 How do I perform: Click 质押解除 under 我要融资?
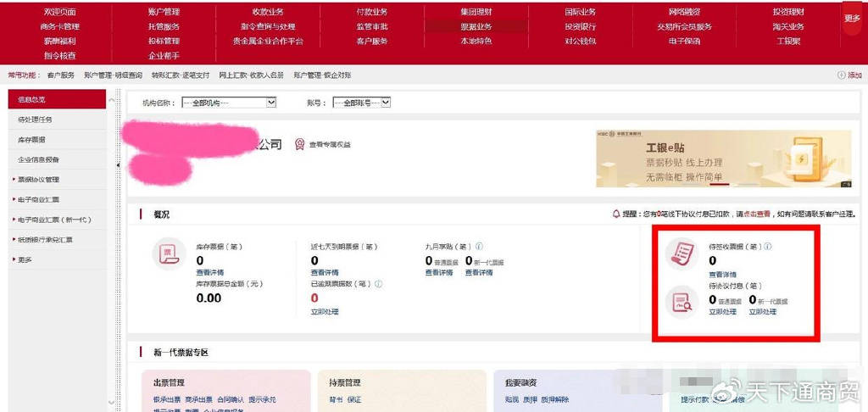point(554,399)
